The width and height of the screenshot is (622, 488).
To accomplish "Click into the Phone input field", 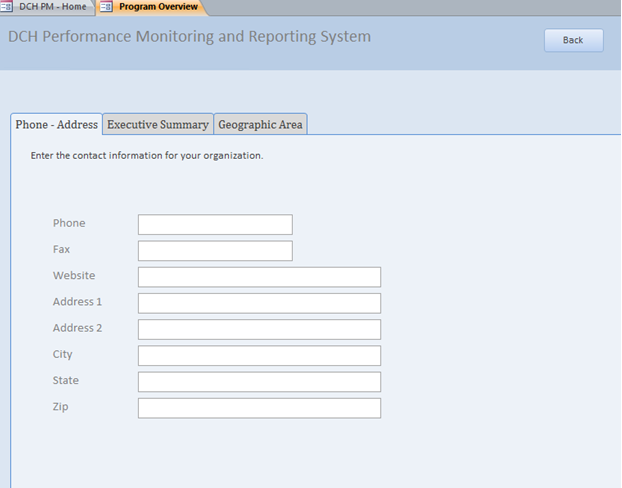I will click(x=215, y=225).
